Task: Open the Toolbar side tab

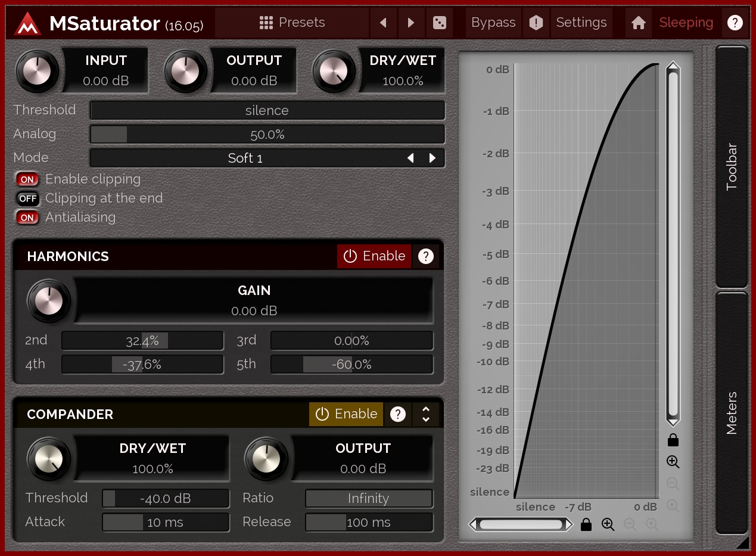Action: (x=732, y=167)
